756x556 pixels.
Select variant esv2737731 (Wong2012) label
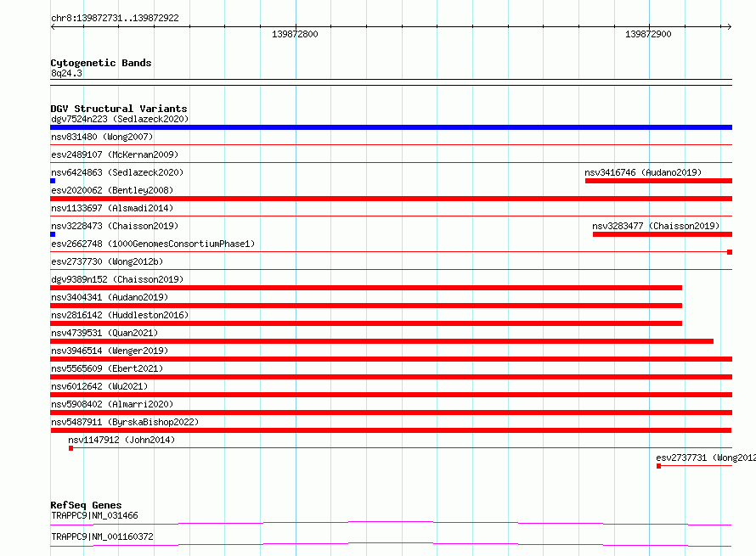point(706,458)
